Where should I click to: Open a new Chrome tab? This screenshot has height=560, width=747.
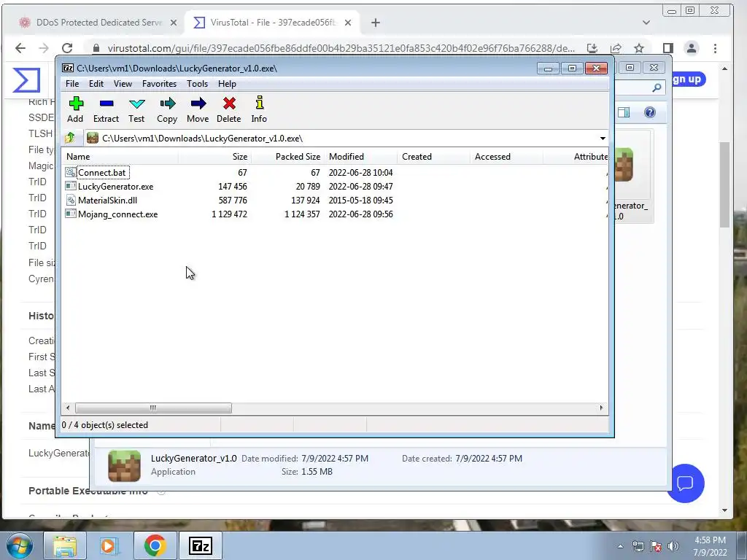pos(376,23)
